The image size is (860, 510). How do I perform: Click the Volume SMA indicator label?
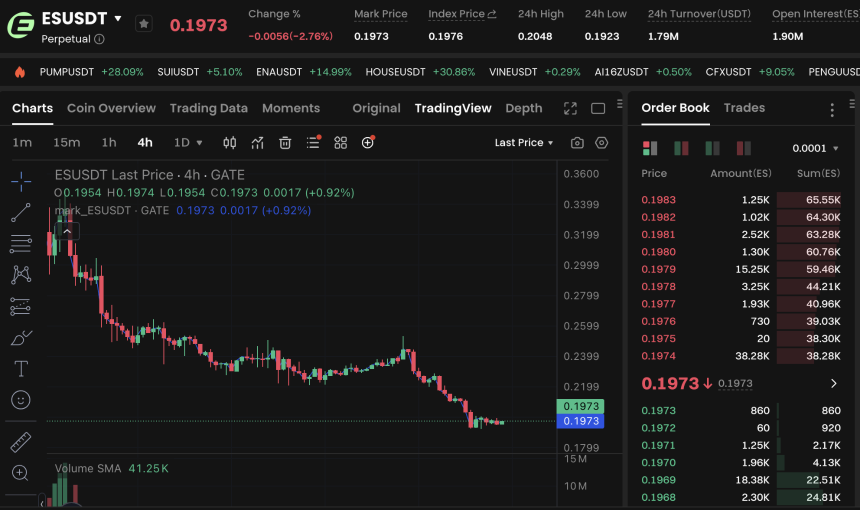(88, 468)
